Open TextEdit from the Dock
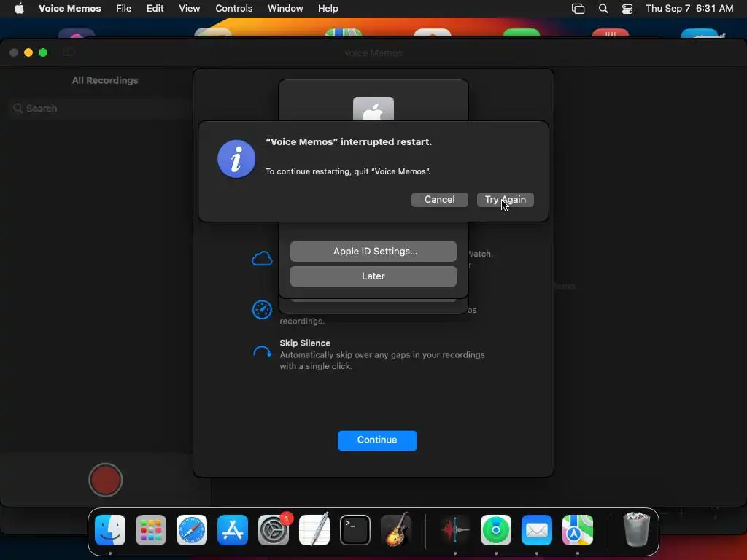The height and width of the screenshot is (560, 747). coord(314,530)
